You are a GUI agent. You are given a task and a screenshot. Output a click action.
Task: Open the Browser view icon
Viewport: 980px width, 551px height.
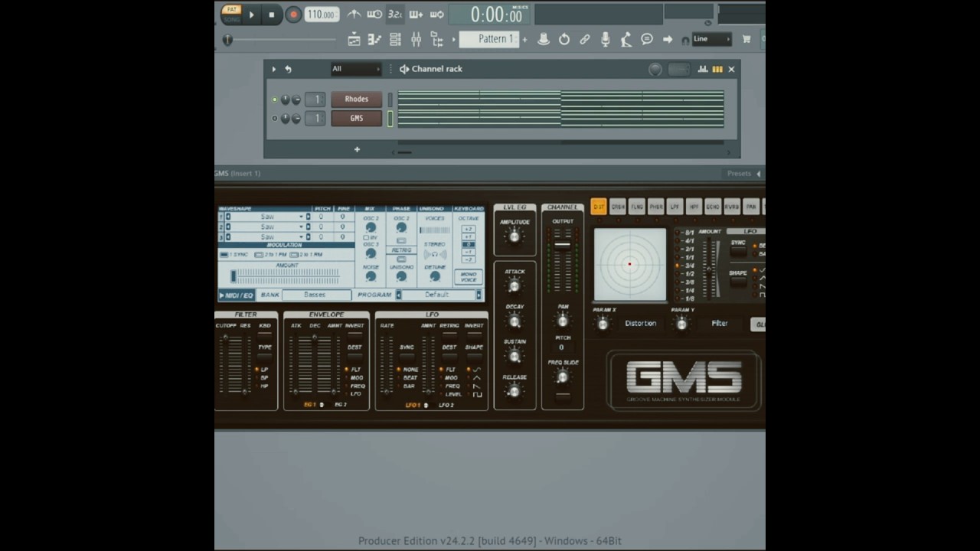click(x=436, y=39)
